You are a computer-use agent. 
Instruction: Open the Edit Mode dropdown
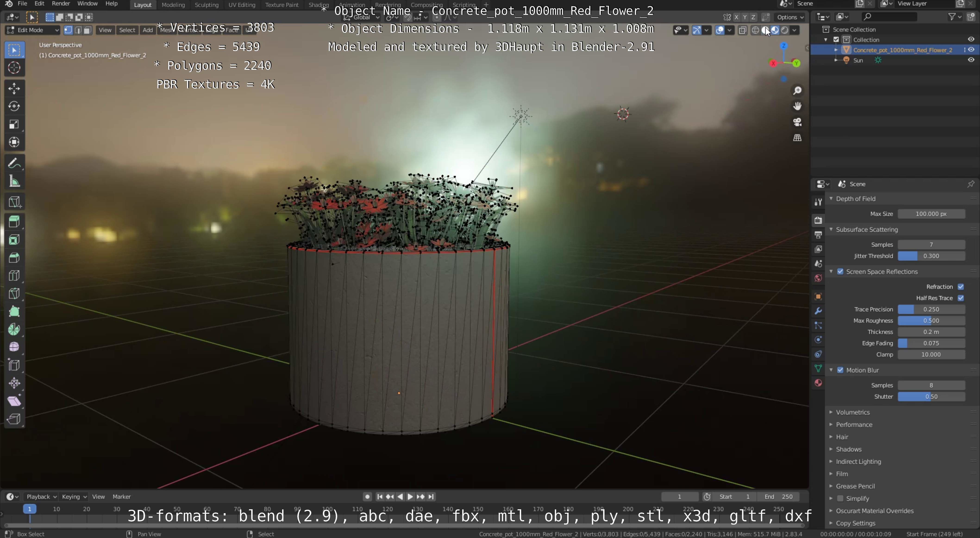33,30
